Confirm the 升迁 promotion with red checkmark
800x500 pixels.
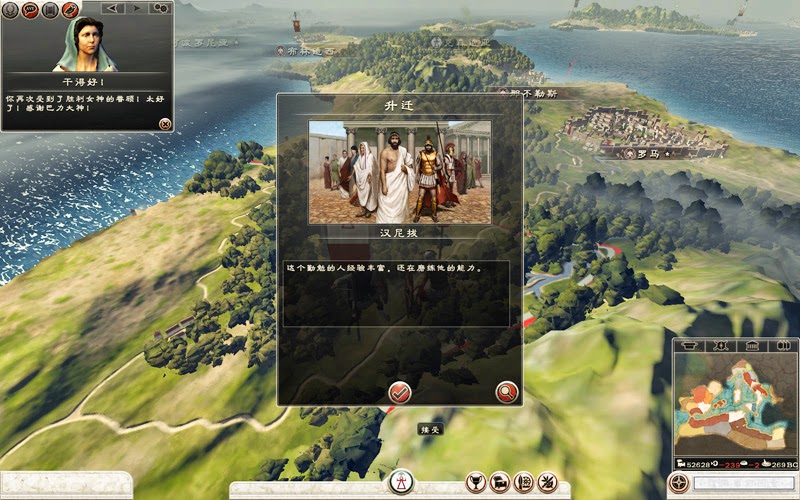tap(399, 392)
